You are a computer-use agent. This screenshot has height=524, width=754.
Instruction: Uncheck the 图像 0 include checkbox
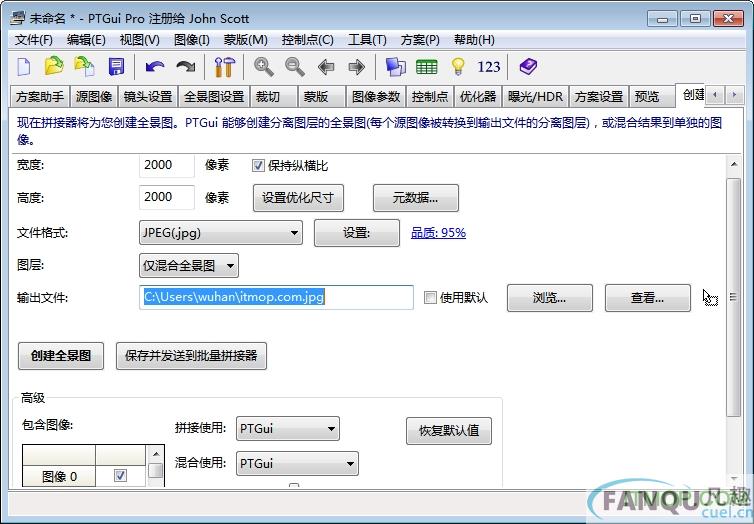(121, 476)
